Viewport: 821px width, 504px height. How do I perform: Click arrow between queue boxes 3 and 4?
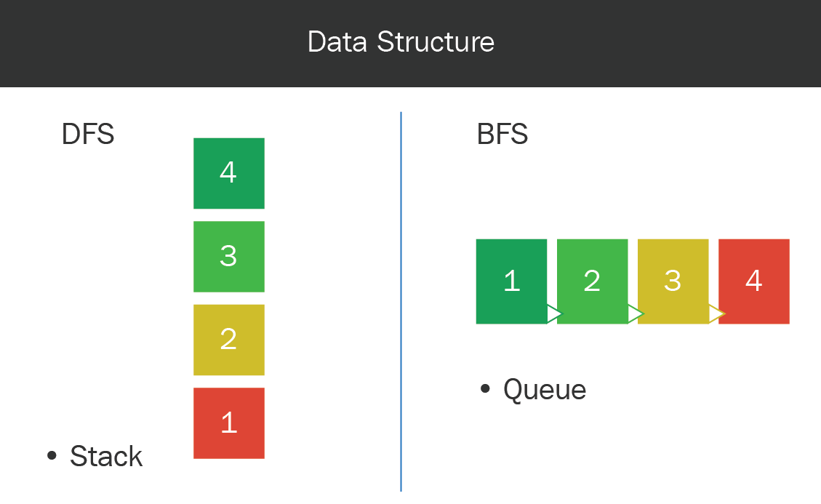pos(716,314)
